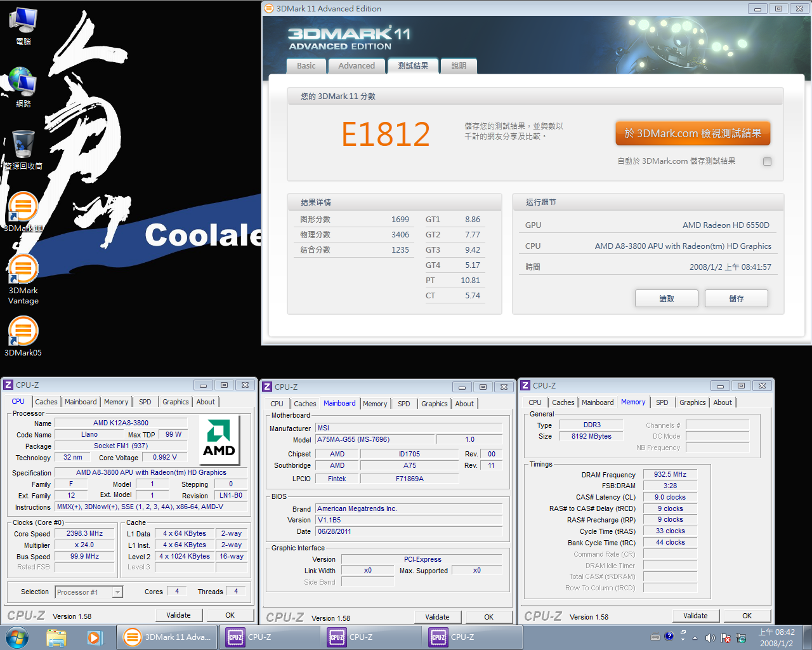Image resolution: width=812 pixels, height=650 pixels.
Task: Open the media player taskbar icon
Action: point(95,637)
